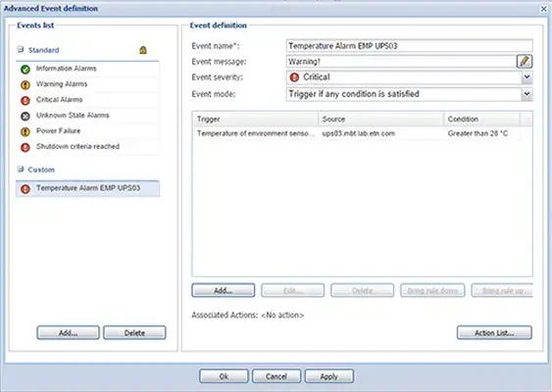
Task: Click the Trigger column header
Action: click(x=256, y=119)
